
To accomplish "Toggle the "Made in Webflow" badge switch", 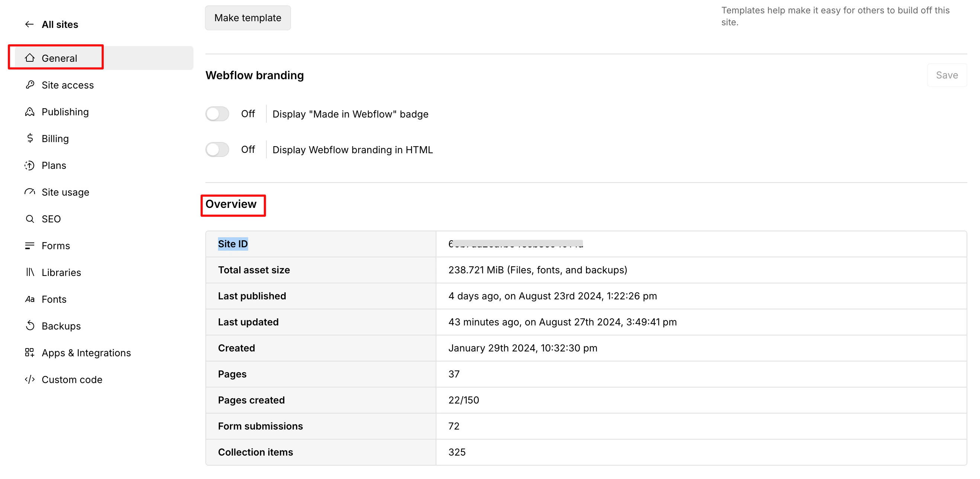I will [217, 114].
